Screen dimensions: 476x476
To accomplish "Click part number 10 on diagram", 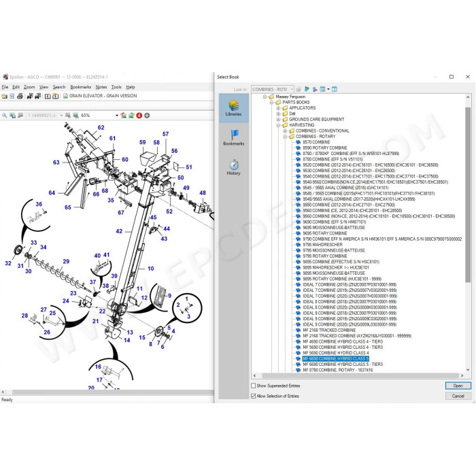I will point(150,269).
